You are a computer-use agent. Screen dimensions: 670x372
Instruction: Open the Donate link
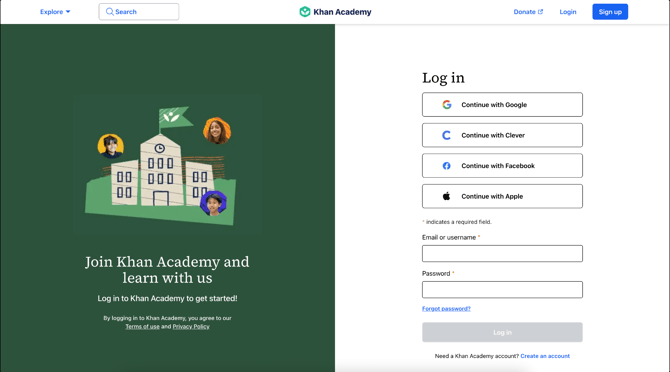[528, 12]
